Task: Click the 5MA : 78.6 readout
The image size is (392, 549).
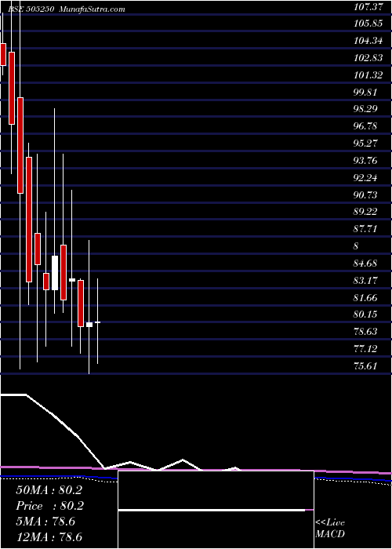Action: (45, 522)
